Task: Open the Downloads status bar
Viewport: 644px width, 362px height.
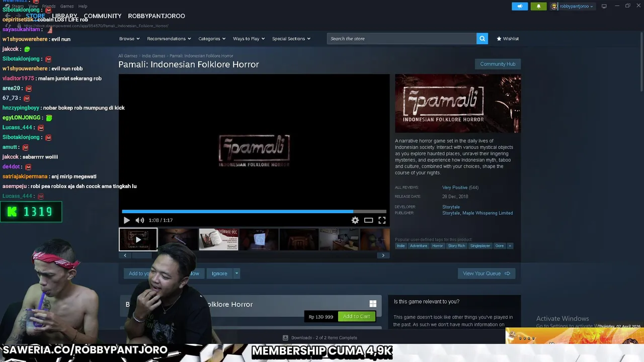Action: 320,338
